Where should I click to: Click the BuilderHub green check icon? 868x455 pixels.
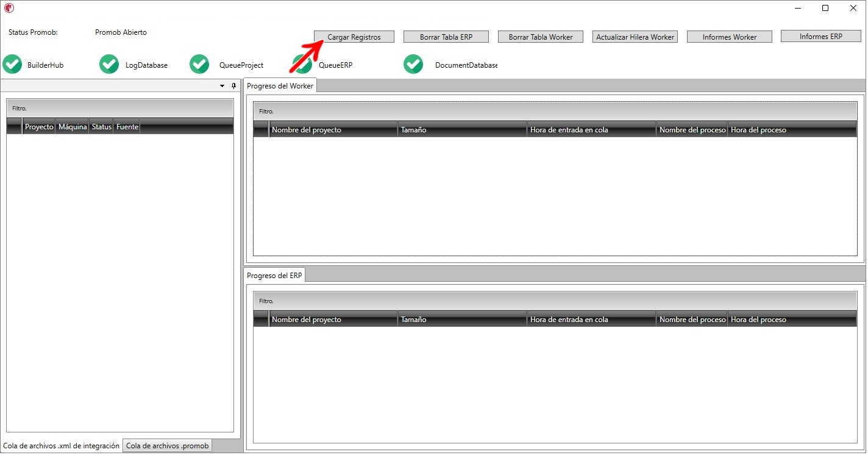click(x=12, y=65)
